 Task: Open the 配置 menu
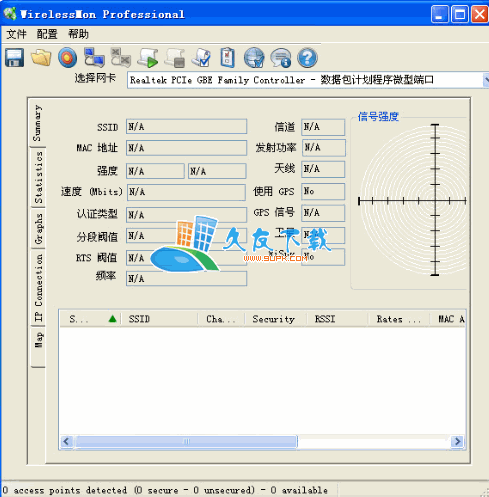point(47,34)
